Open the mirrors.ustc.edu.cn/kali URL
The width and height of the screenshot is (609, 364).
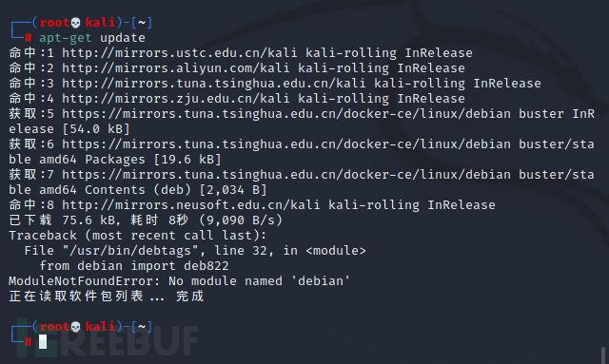click(180, 53)
